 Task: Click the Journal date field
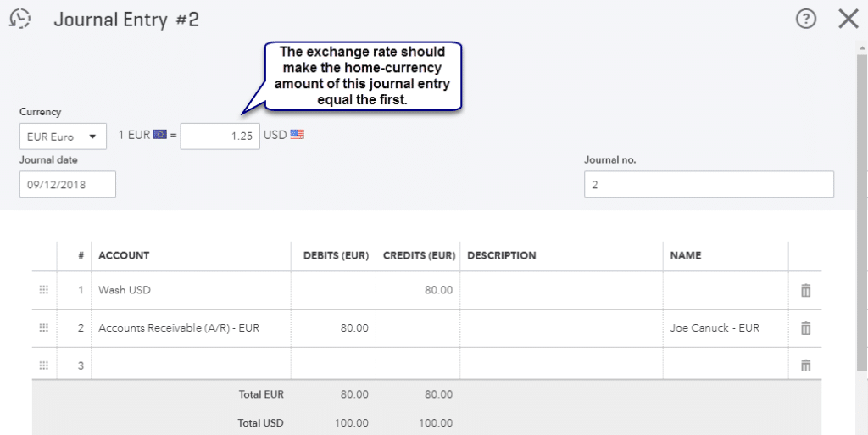tap(68, 184)
